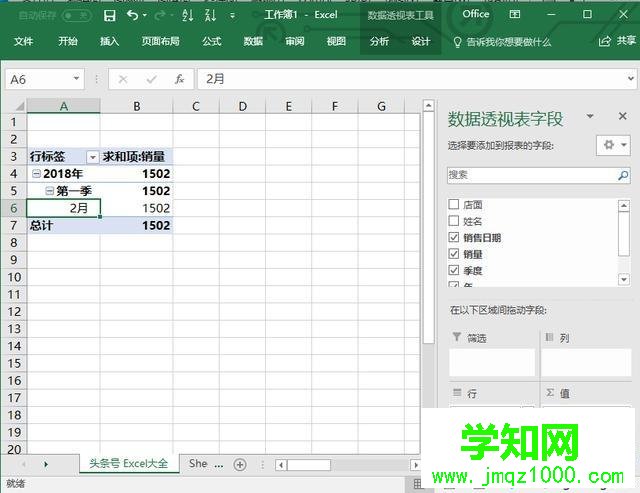Undo the last action
640x493 pixels.
coord(132,15)
